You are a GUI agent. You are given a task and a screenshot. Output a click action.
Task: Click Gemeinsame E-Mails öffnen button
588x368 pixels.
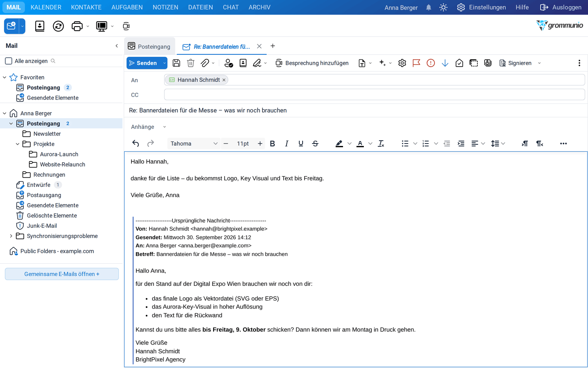click(62, 274)
